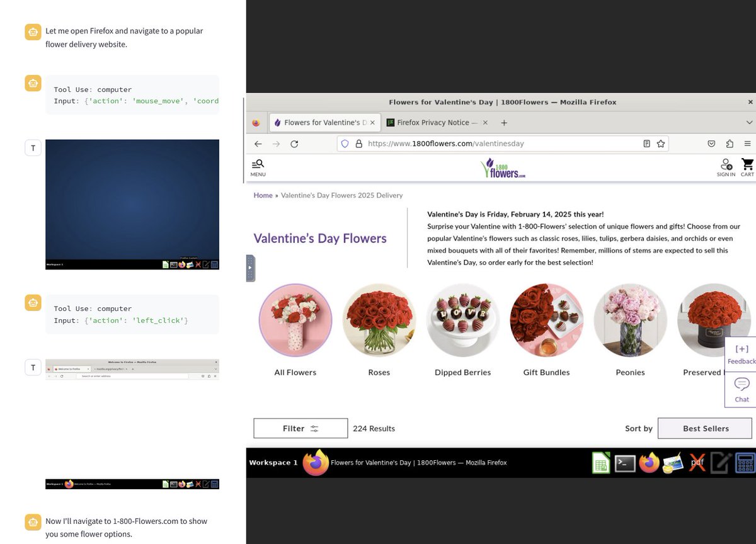This screenshot has height=544, width=756.
Task: Toggle reader view icon in address bar
Action: [646, 144]
